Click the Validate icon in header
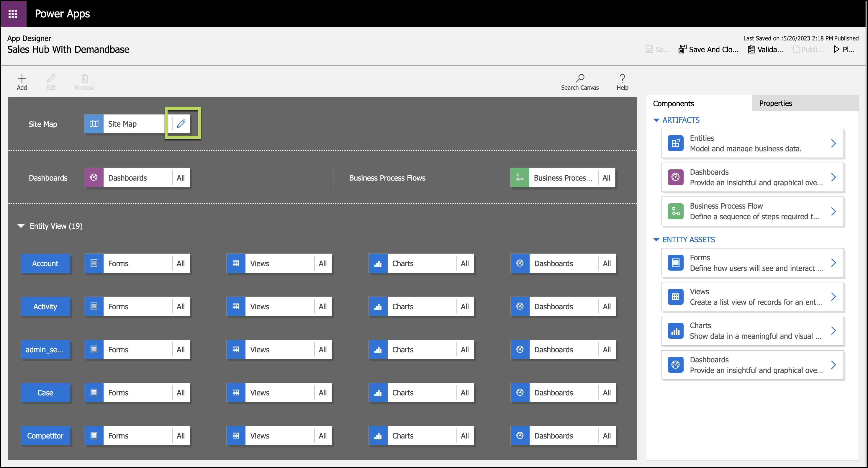Image resolution: width=868 pixels, height=468 pixels. coord(751,50)
